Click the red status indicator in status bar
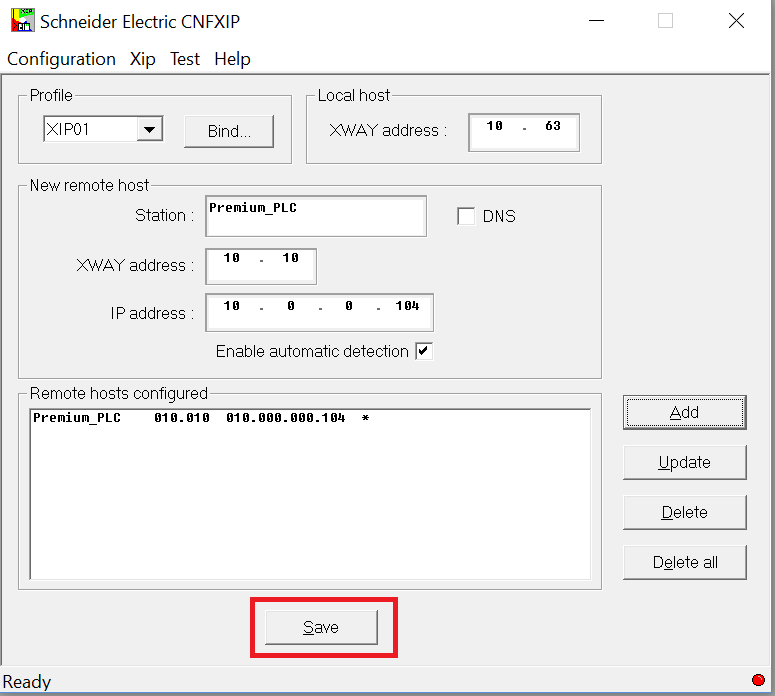This screenshot has width=775, height=696. (x=758, y=680)
